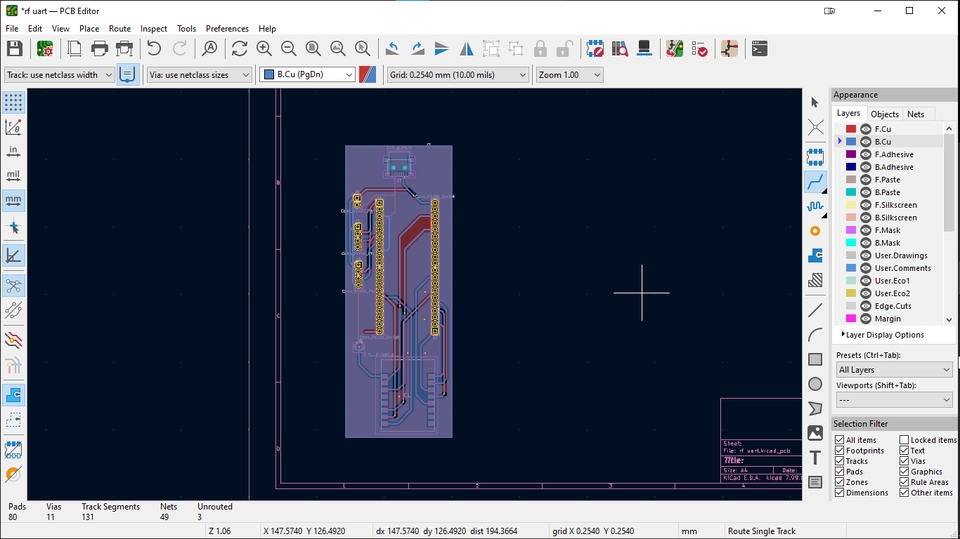Viewport: 960px width, 539px height.
Task: Check Locked items in Selection Filter
Action: 904,440
